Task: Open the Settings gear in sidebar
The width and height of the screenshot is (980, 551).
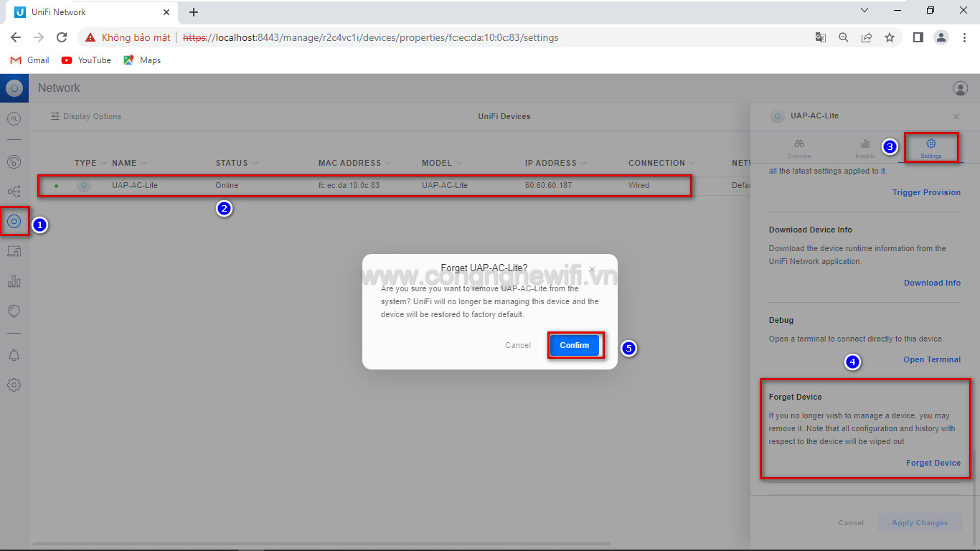Action: pyautogui.click(x=14, y=385)
